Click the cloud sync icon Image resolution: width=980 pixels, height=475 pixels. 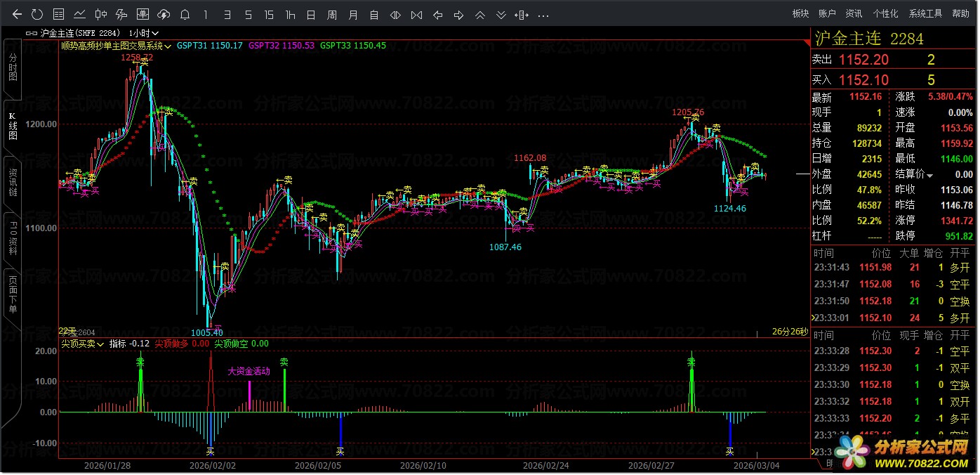pos(164,14)
